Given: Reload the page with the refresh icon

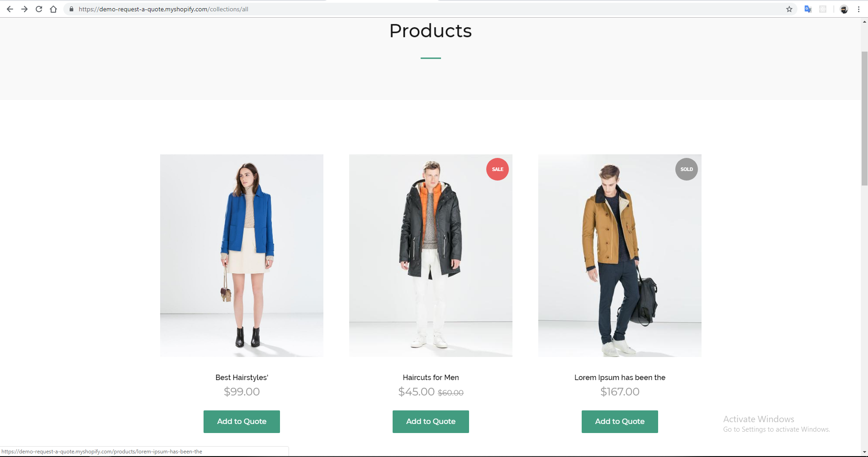Looking at the screenshot, I should coord(39,9).
